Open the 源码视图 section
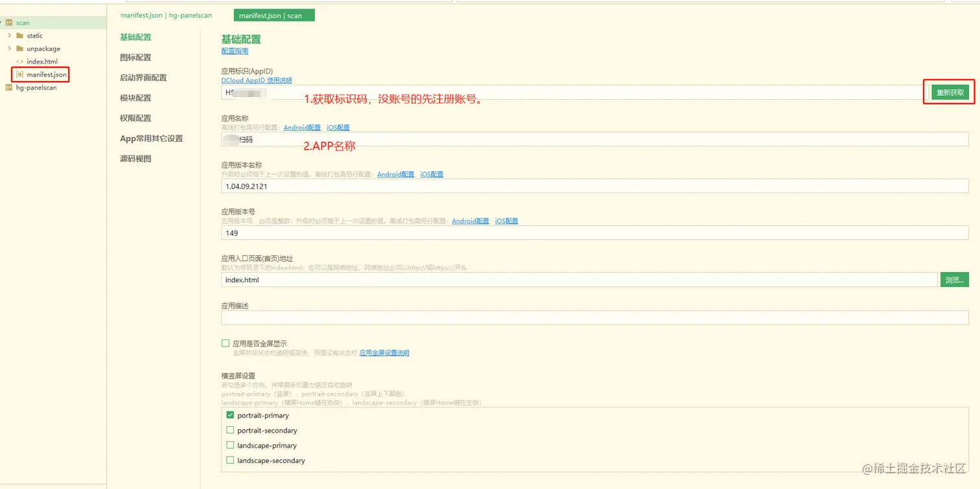Screen dimensions: 980x489 click(135, 159)
